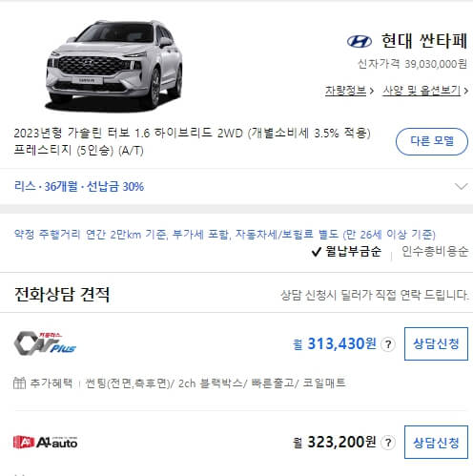The width and height of the screenshot is (473, 476).
Task: Click the gift icon beside 추가혜택
Action: (x=19, y=383)
